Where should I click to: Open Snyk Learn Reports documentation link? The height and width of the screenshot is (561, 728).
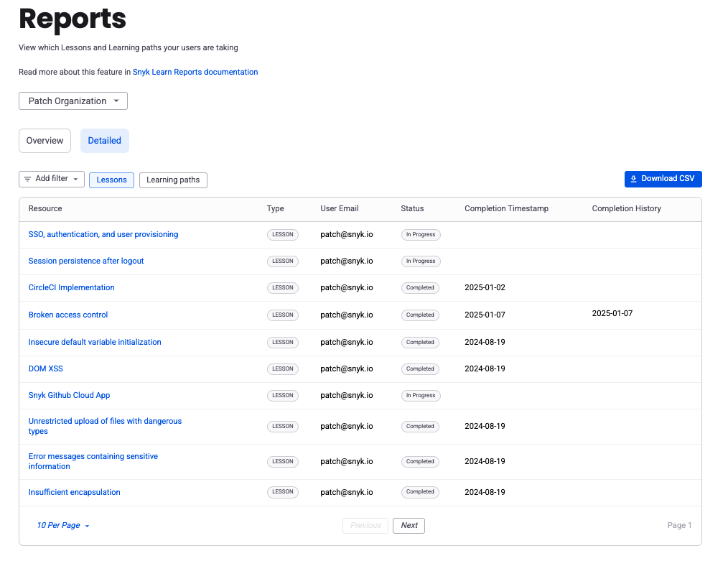click(195, 72)
